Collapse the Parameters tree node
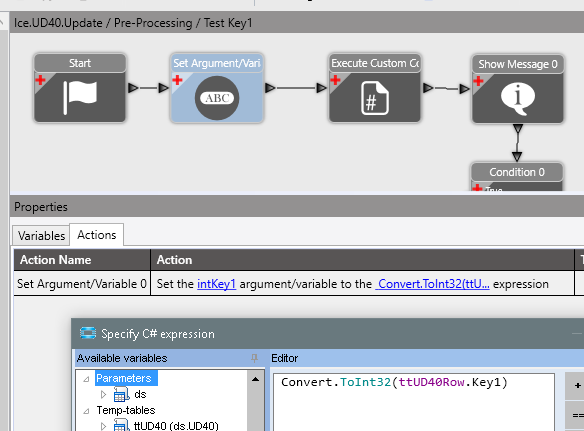 point(86,379)
